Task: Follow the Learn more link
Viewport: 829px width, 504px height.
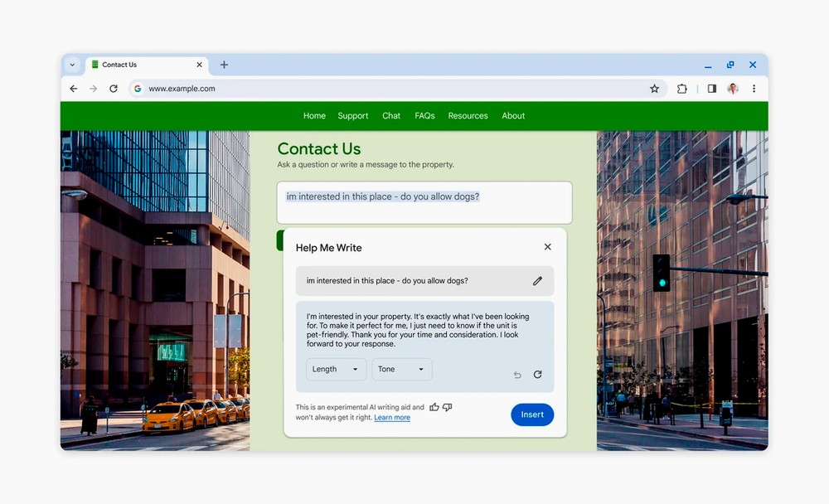Action: tap(392, 418)
